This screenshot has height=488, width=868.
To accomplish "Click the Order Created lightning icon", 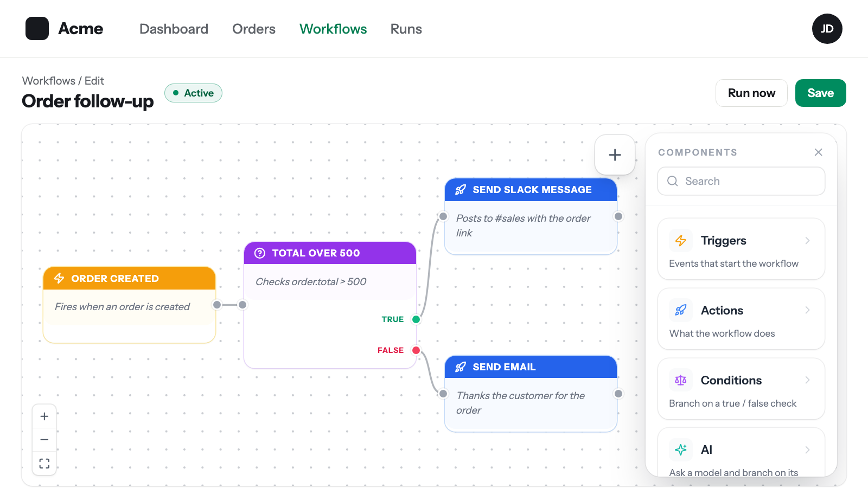I will [59, 278].
